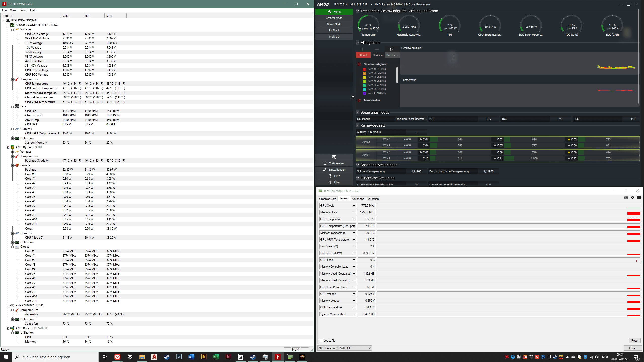644x362 pixels.
Task: Collapse Ryzen Master sidebar with double-arrow icon
Action: [353, 97]
